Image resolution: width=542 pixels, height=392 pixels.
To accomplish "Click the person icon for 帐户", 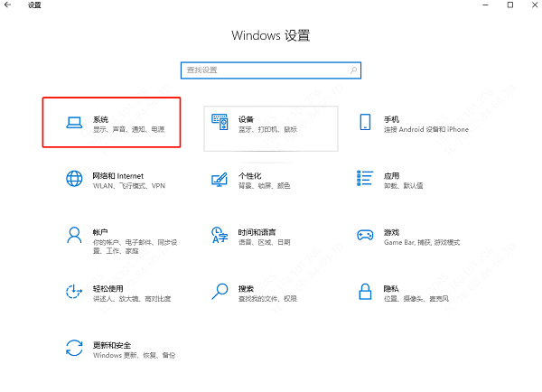I will (x=74, y=235).
